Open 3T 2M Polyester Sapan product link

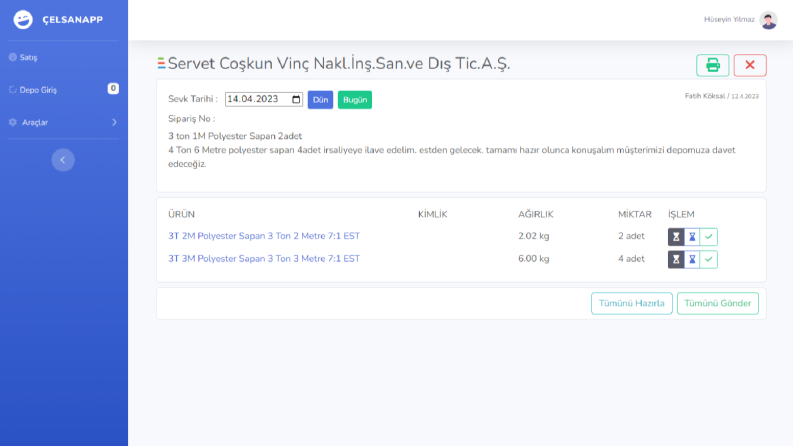(264, 236)
